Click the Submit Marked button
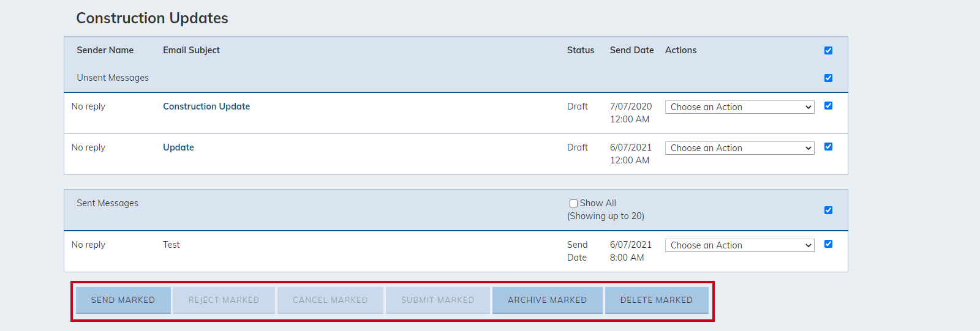Image resolution: width=980 pixels, height=331 pixels. coord(437,300)
